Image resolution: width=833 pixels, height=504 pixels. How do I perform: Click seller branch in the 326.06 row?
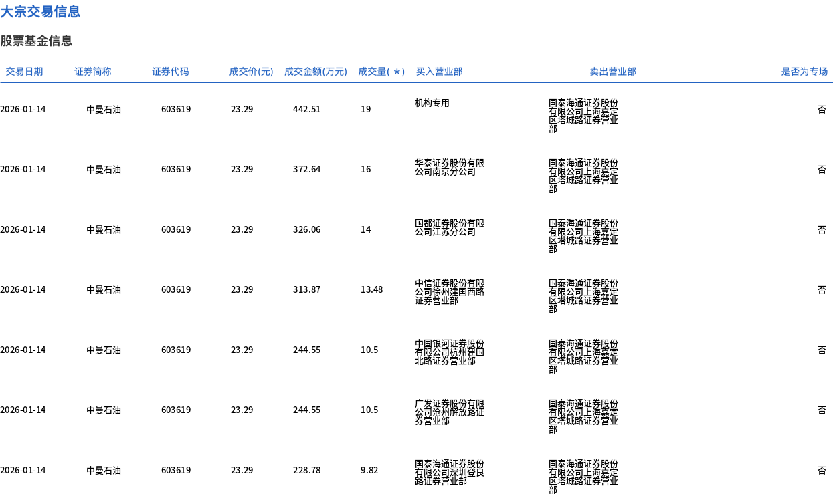tap(583, 237)
